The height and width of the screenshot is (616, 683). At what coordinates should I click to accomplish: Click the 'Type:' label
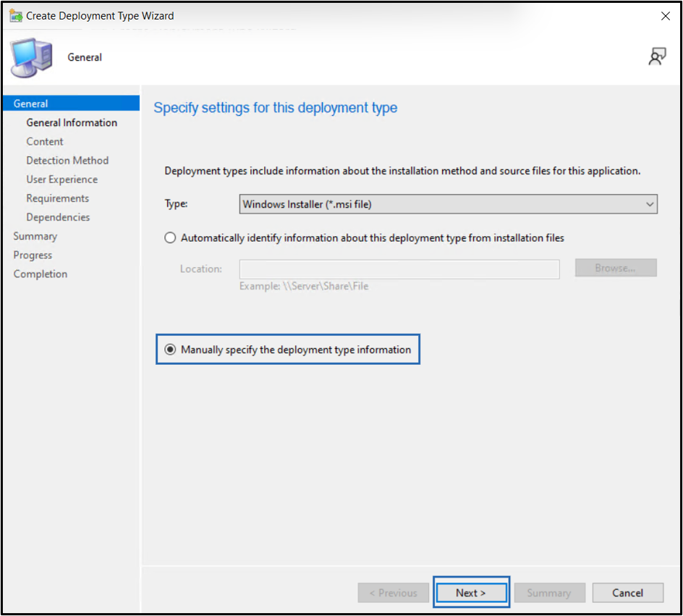click(176, 204)
